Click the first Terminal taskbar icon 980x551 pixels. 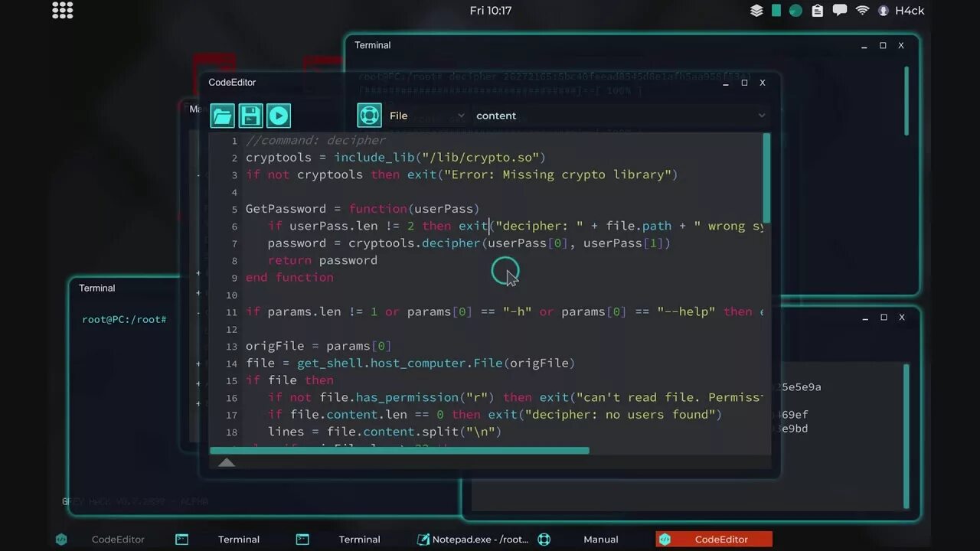point(181,540)
